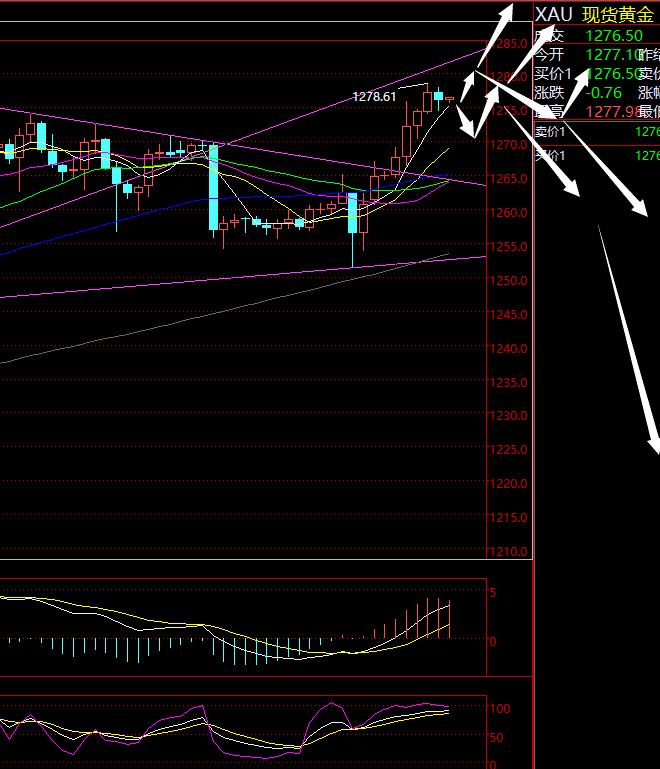This screenshot has width=660, height=769.
Task: Click the 1215.0 price axis label
Action: [509, 517]
